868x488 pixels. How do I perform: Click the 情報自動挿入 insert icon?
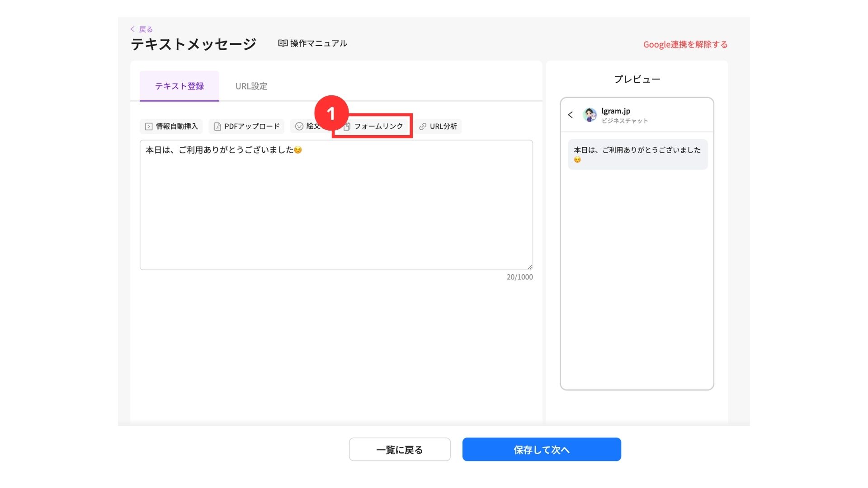coord(148,127)
